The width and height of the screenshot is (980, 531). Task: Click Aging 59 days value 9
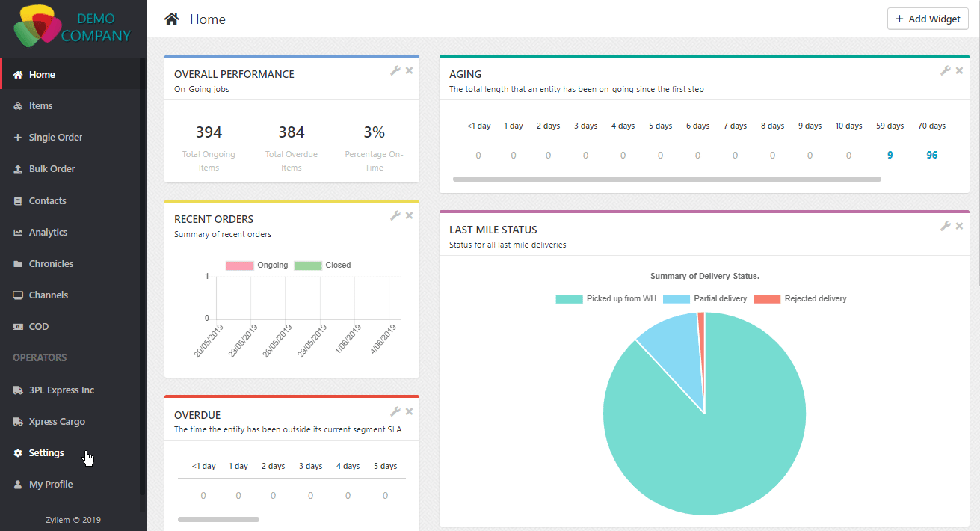pyautogui.click(x=890, y=156)
